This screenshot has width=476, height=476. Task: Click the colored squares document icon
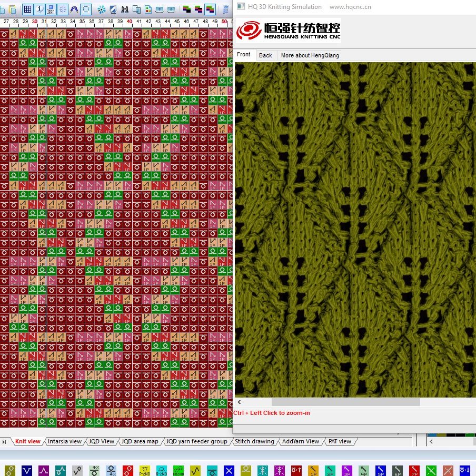click(x=148, y=9)
